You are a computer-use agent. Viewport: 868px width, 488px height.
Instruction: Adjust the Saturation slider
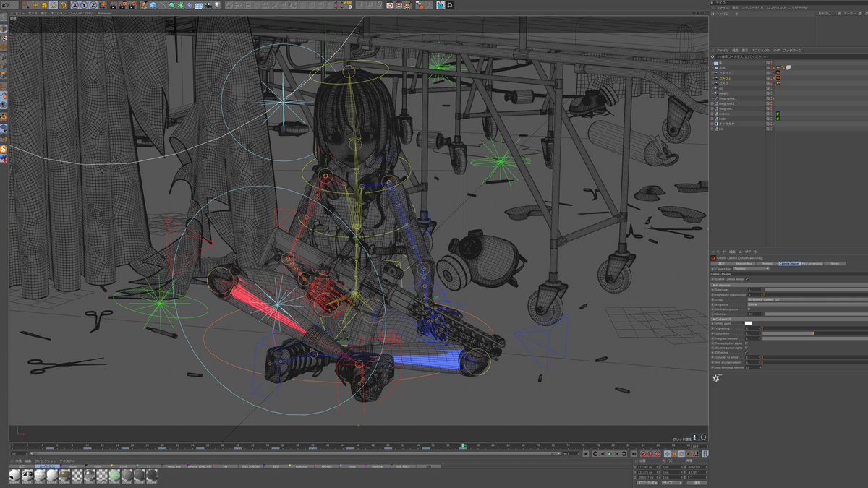tap(815, 333)
